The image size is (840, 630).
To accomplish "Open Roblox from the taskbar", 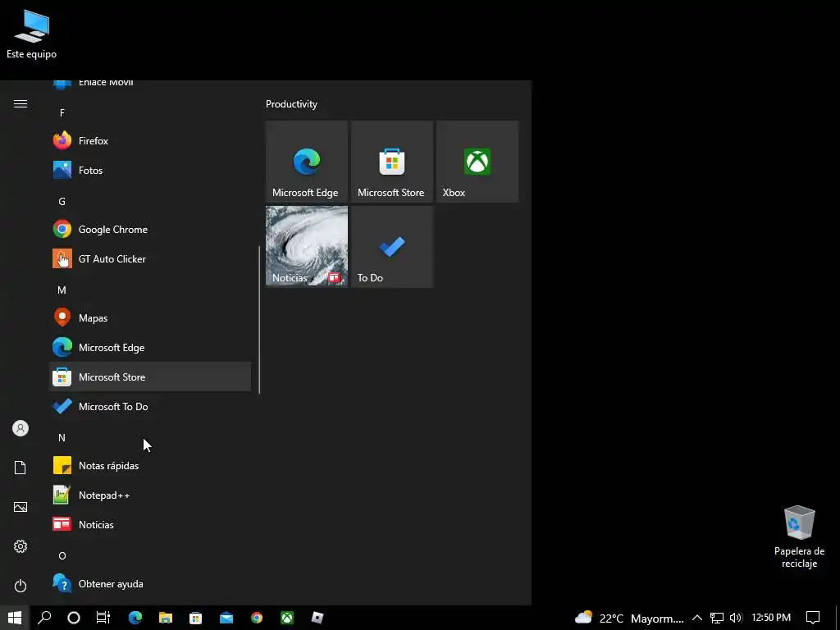I will pyautogui.click(x=317, y=618).
